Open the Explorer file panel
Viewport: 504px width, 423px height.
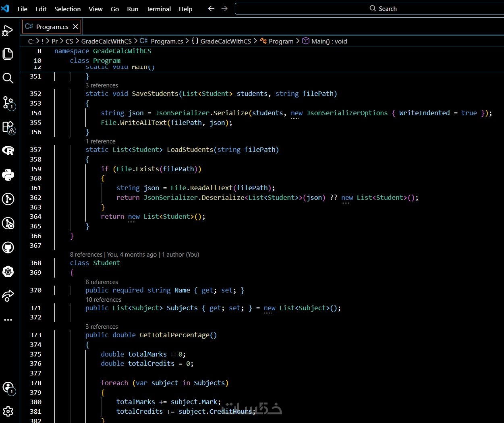click(8, 54)
